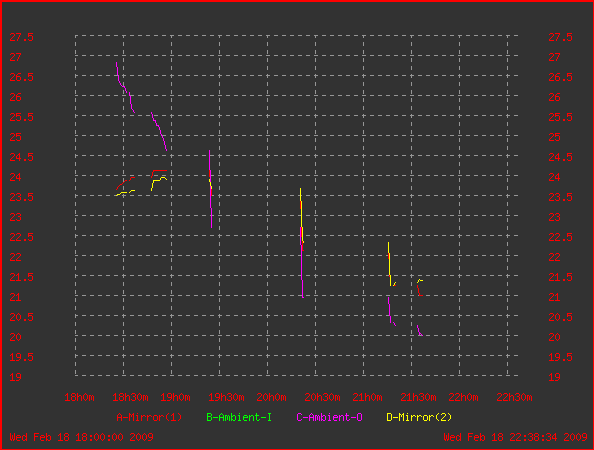
Task: Click the start timestamp Wed Feb 18 18:00:00 2009
Action: click(81, 437)
